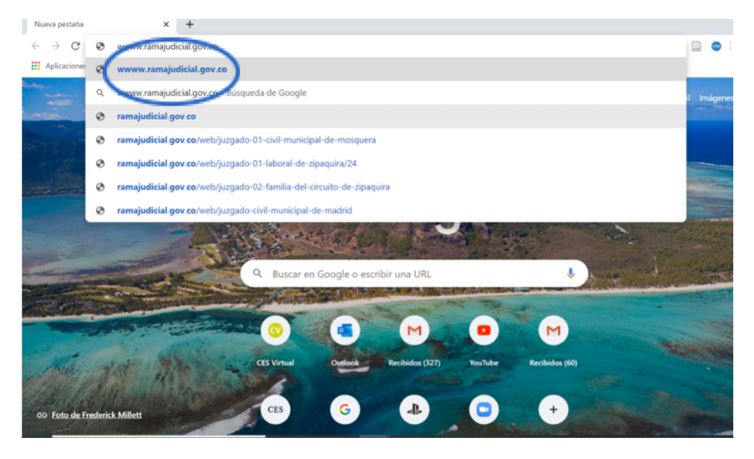Open the Aplicaciones apps grid

point(37,66)
